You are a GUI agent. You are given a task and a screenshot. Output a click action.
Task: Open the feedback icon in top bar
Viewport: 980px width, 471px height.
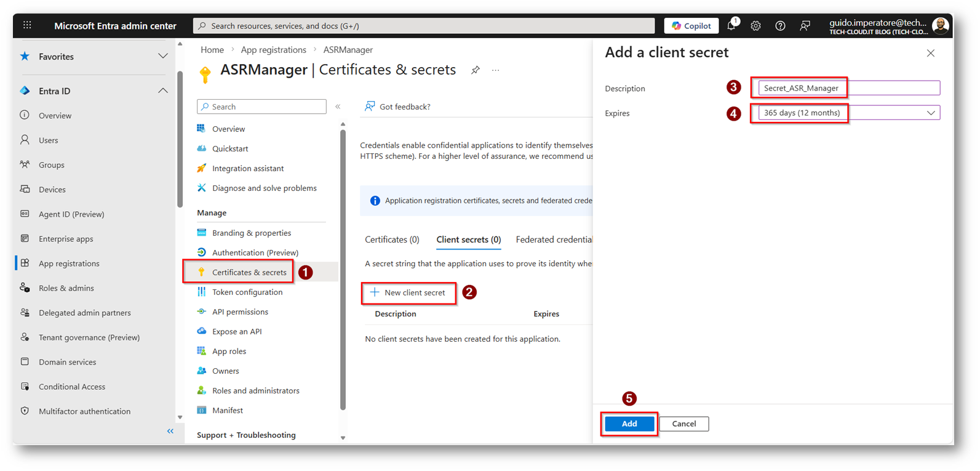click(805, 26)
